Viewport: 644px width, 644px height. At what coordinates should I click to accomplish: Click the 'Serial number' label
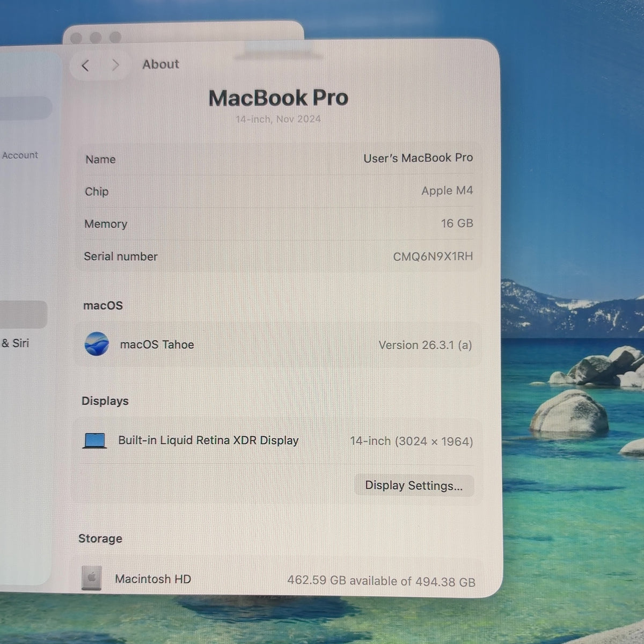[121, 257]
